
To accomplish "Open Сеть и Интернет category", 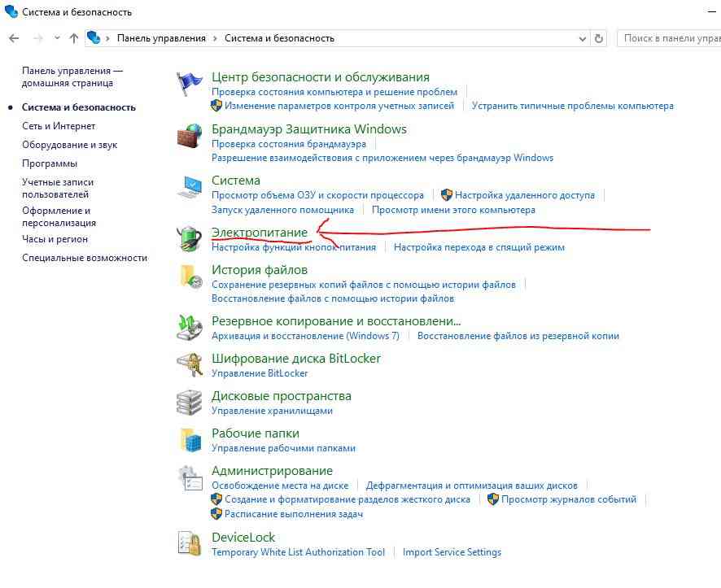I will tap(59, 126).
